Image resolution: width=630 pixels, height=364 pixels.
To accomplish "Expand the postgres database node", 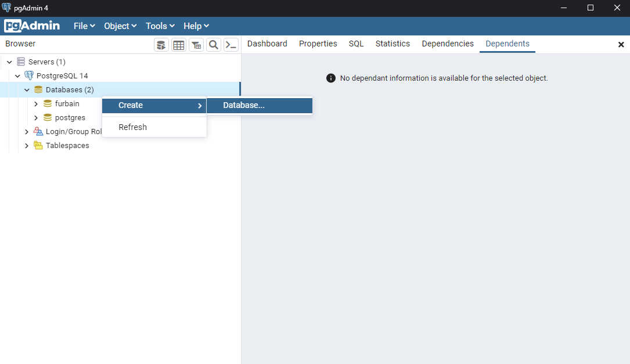I will click(36, 118).
